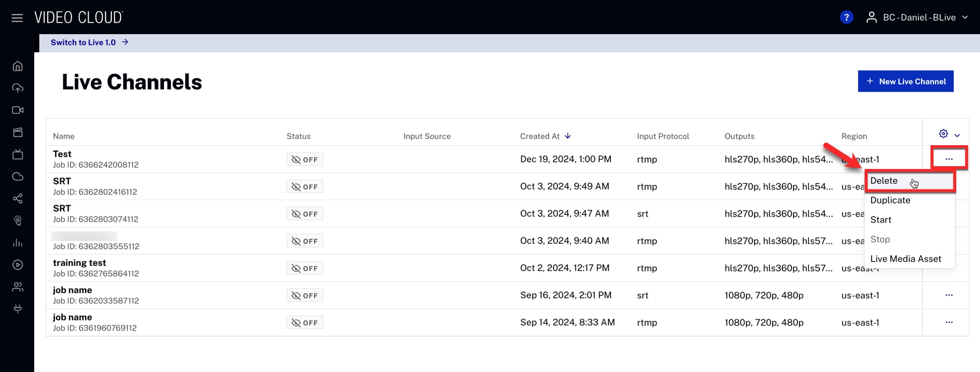Image resolution: width=980 pixels, height=372 pixels.
Task: Open the Media video camera icon
Action: tap(18, 110)
